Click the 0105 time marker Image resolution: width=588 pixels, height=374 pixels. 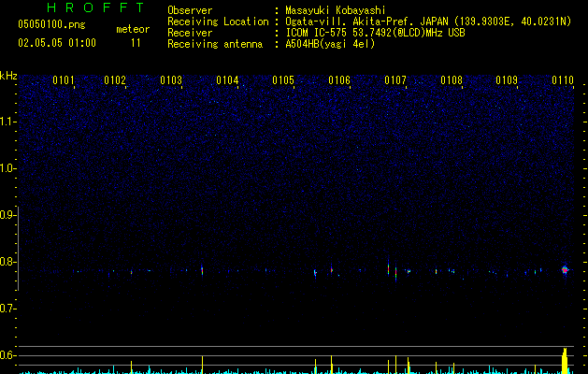coord(283,80)
